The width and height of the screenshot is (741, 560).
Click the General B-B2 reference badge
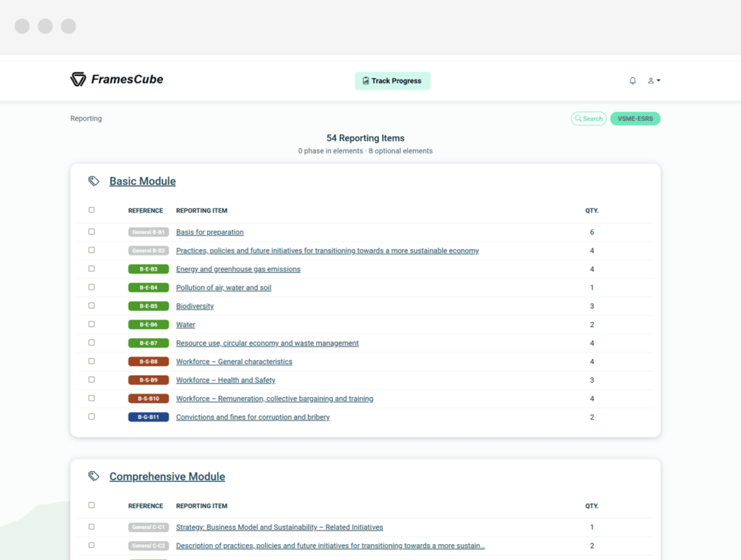148,250
